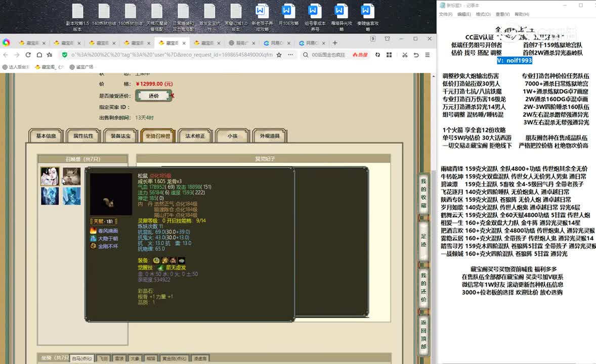The height and width of the screenshot is (364, 596).
Task: Open 秦陵幽宫攻略 WPS document
Action: (367, 18)
